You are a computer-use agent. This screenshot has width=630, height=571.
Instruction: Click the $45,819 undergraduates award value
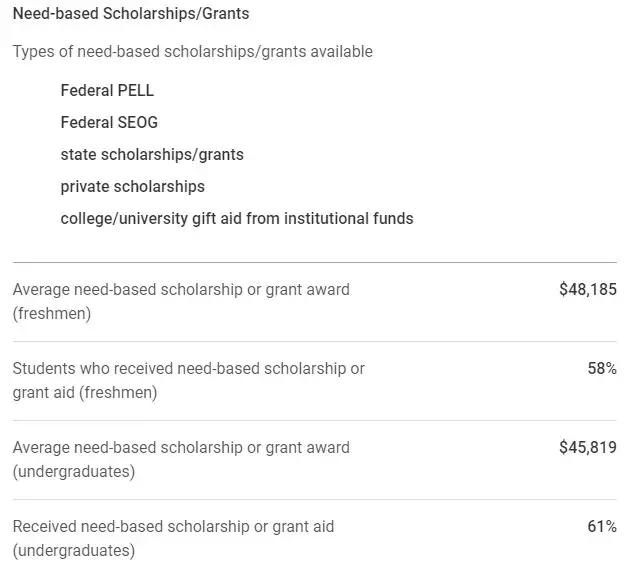pos(588,447)
